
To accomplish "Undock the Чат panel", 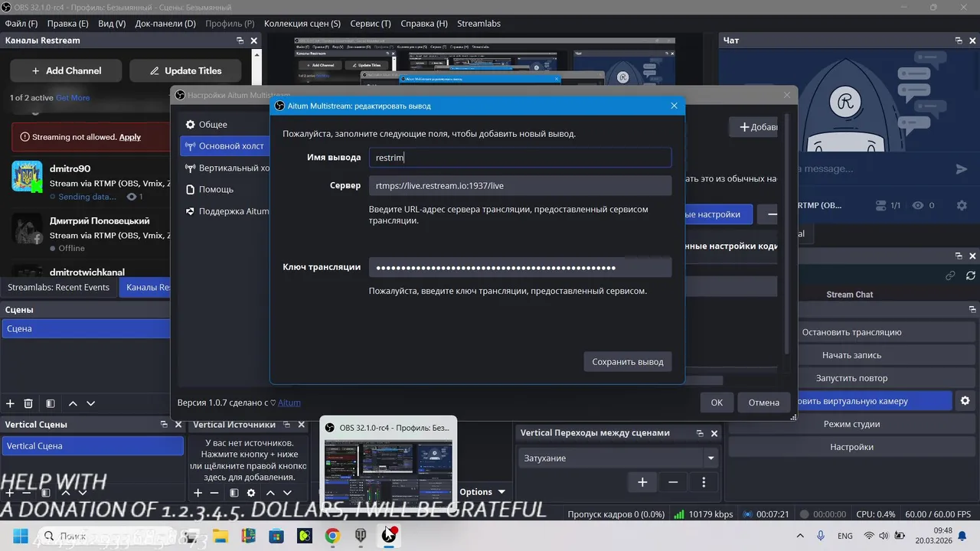I will 958,41.
